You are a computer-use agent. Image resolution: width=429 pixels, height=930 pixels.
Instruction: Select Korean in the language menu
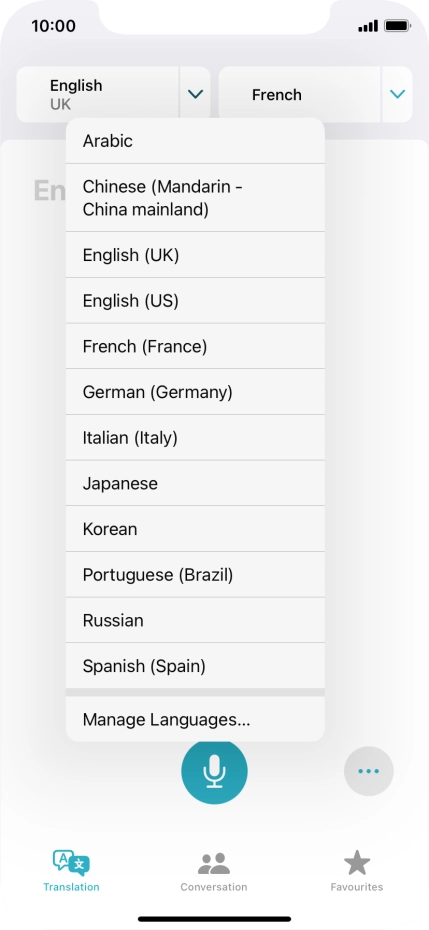point(195,529)
